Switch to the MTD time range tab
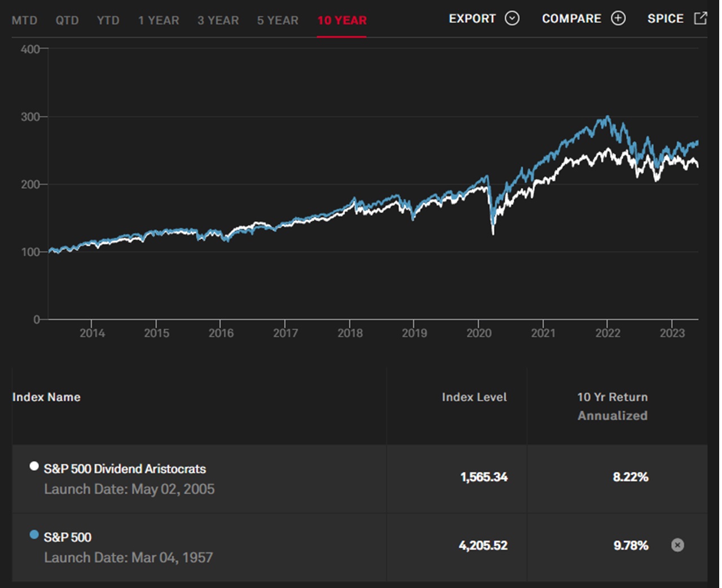Image resolution: width=722 pixels, height=588 pixels. point(24,20)
